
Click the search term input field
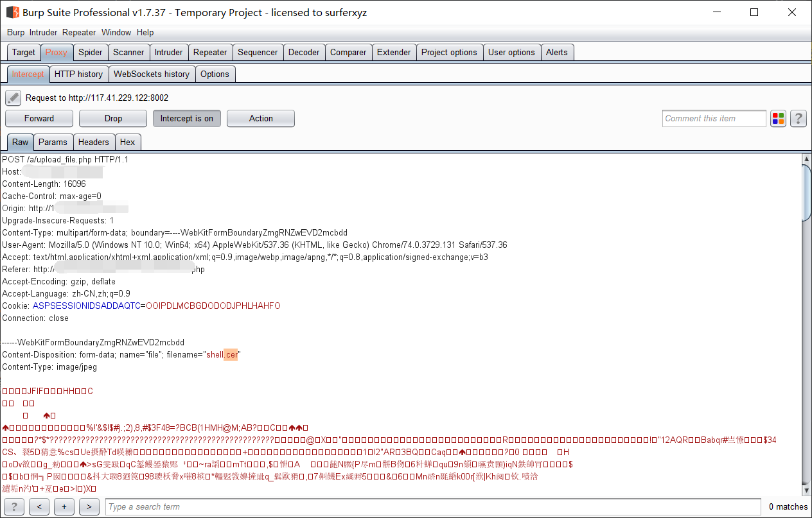(x=433, y=506)
